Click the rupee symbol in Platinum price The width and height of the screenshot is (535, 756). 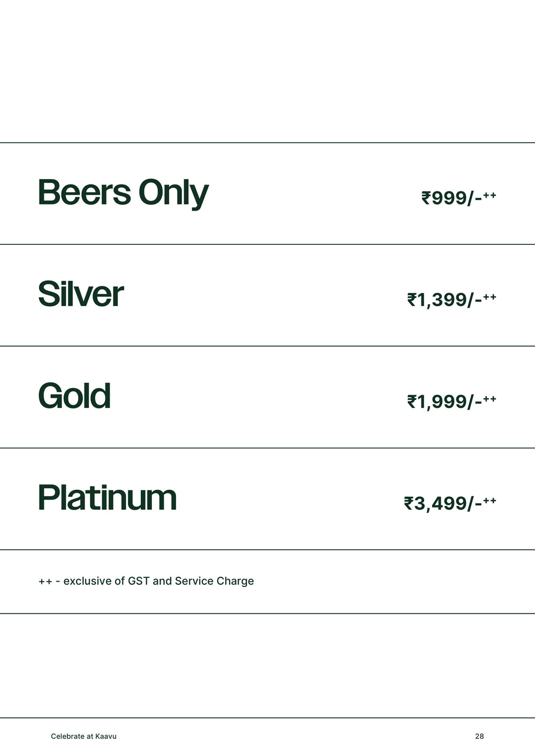409,503
